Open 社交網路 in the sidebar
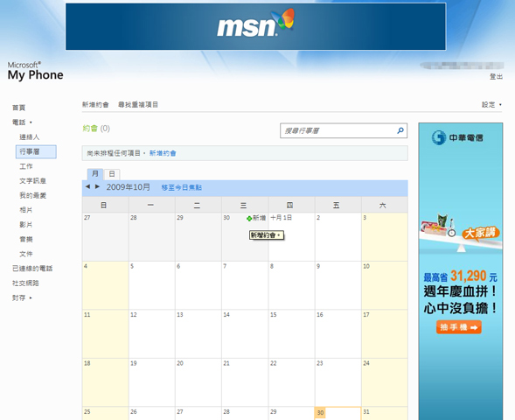The image size is (515, 420). pos(25,283)
